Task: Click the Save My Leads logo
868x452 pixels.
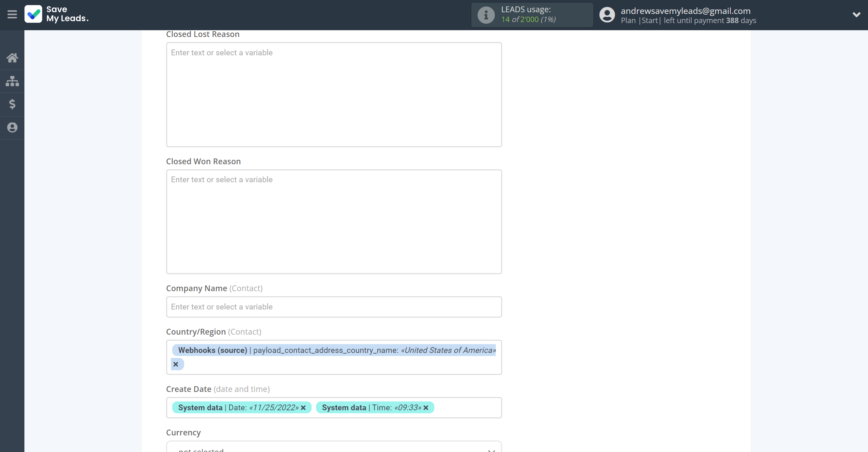Action: 57,14
